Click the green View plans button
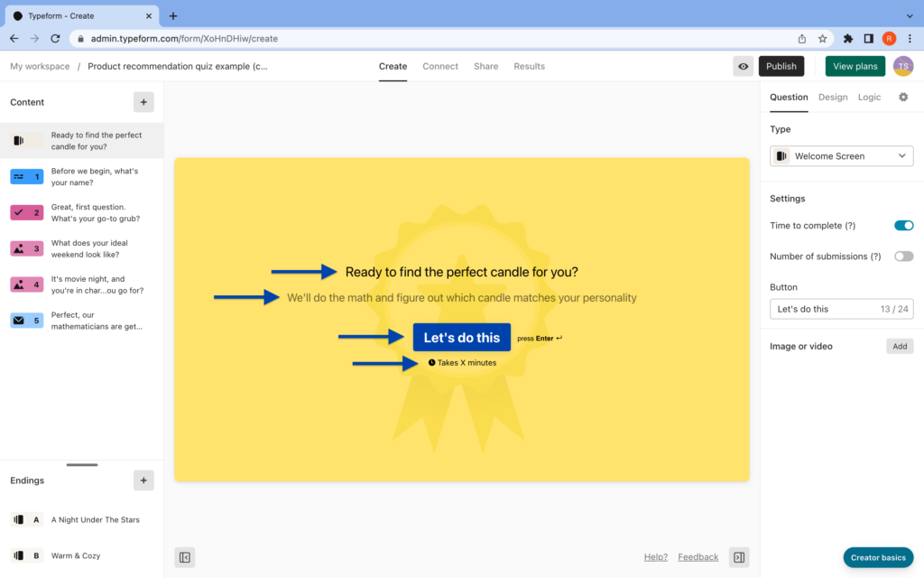The height and width of the screenshot is (578, 924). [x=855, y=66]
